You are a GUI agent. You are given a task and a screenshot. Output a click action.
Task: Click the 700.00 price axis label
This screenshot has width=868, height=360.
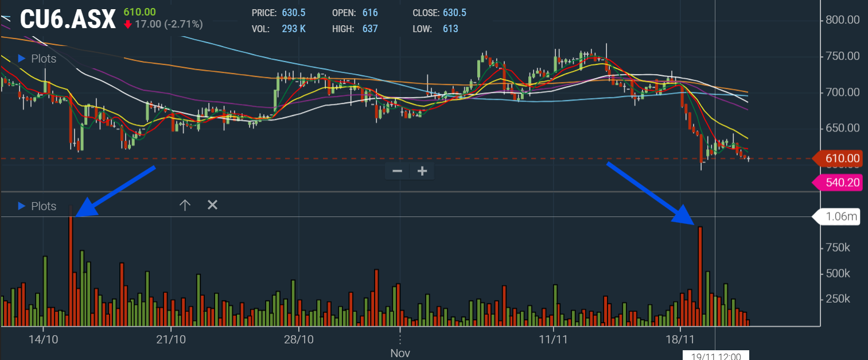842,92
